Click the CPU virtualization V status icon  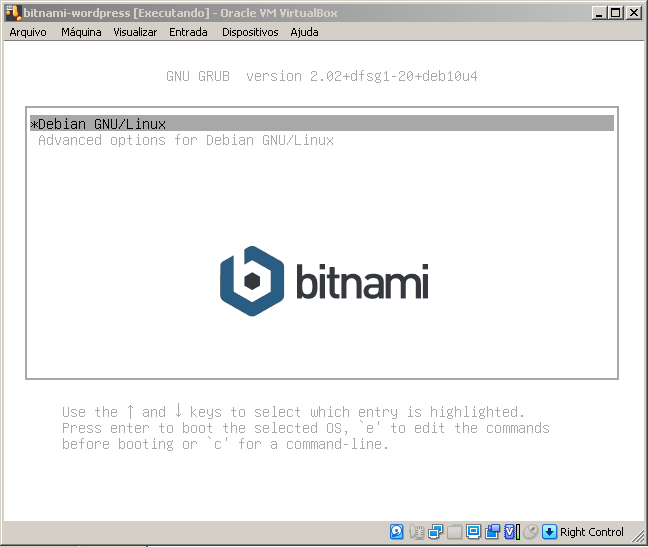512,532
